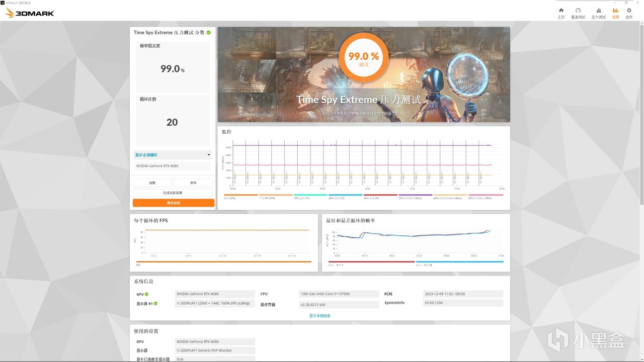Click the CPU value 13th Gen Intel Core i7-13700K

(x=339, y=294)
